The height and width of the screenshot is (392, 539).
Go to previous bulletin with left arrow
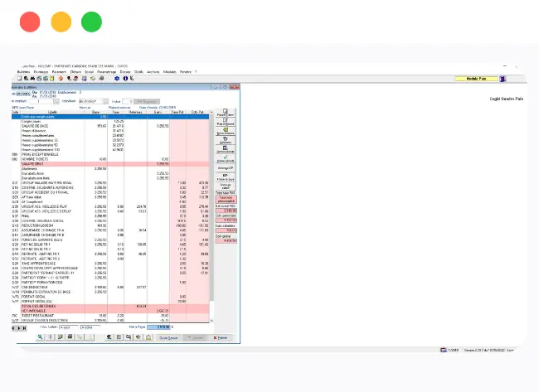[13, 328]
